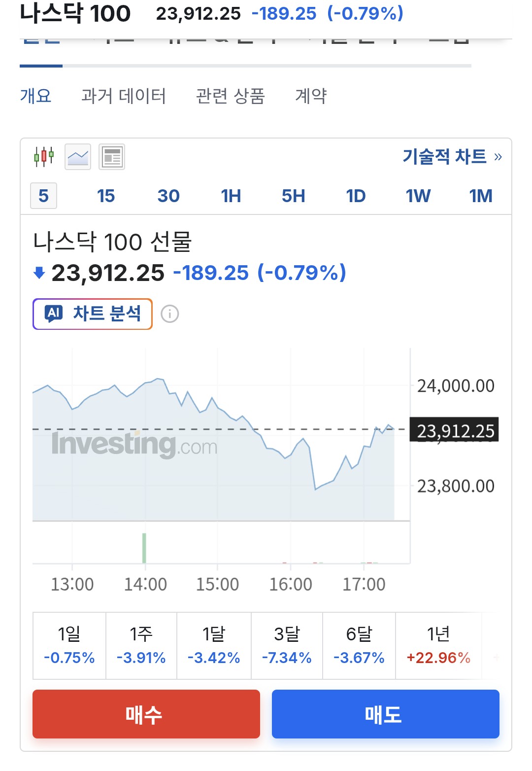
Task: Switch to the 관련 상품 tab
Action: [x=230, y=96]
